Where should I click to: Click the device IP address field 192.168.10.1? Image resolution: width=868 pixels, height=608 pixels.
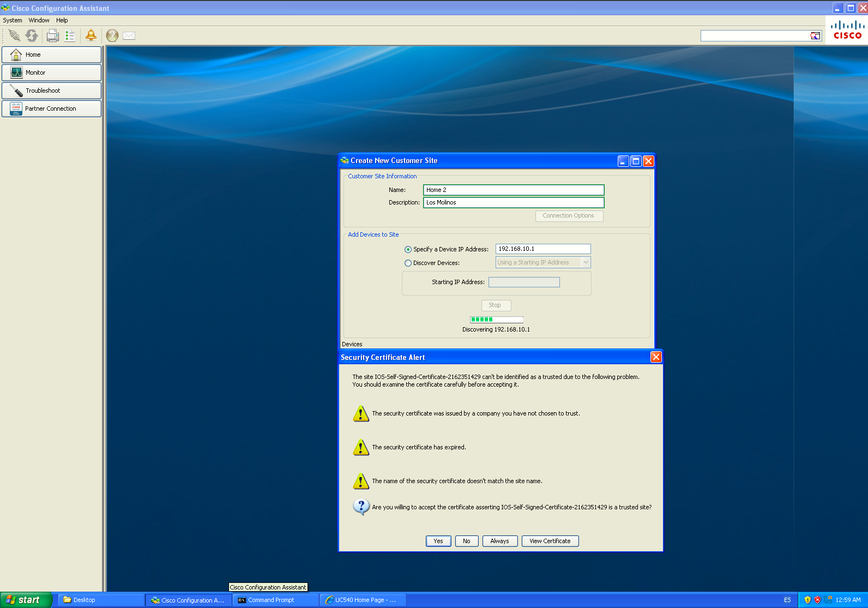click(543, 249)
